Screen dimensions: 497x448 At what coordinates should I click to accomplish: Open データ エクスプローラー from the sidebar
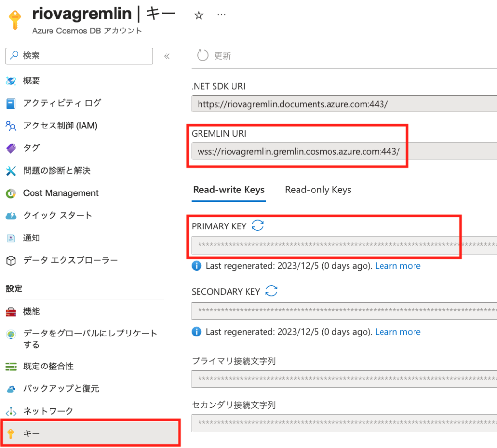70,260
